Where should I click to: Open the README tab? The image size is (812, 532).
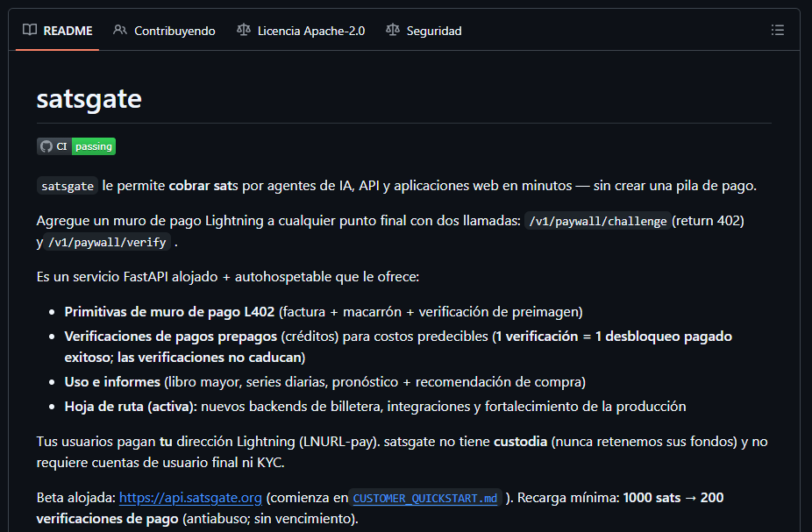(58, 31)
